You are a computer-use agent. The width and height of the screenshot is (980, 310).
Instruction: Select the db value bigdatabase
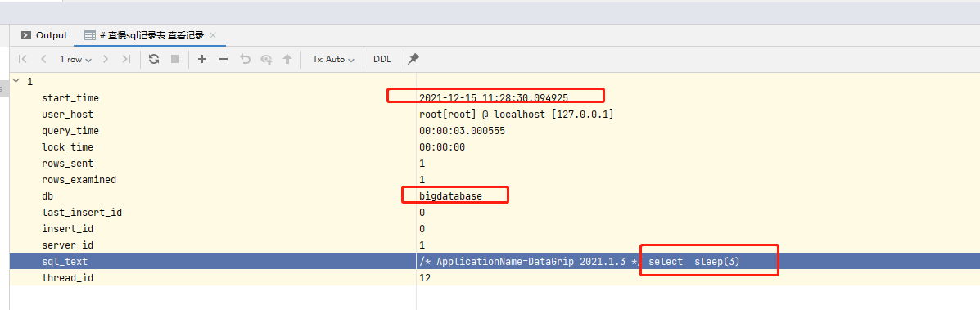coord(450,195)
